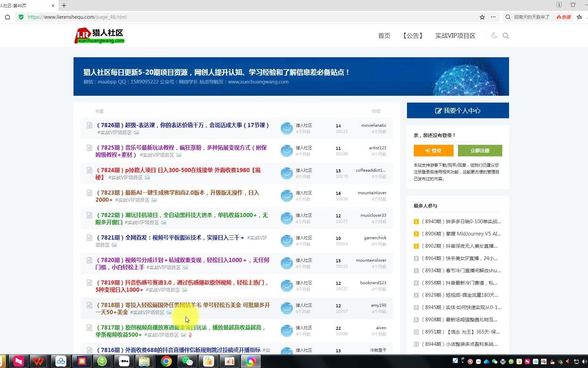The width and height of the screenshot is (588, 368).
Task: Open the thread (7818期) 零投入轻松薅国外任务
Action: tap(183, 308)
